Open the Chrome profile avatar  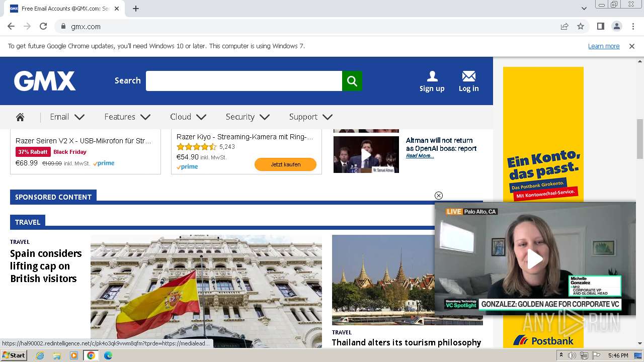[617, 26]
